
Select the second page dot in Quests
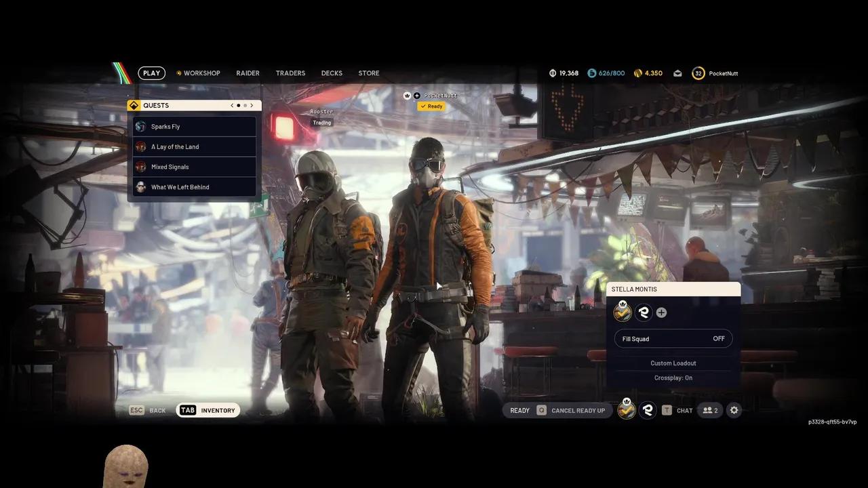pos(245,105)
